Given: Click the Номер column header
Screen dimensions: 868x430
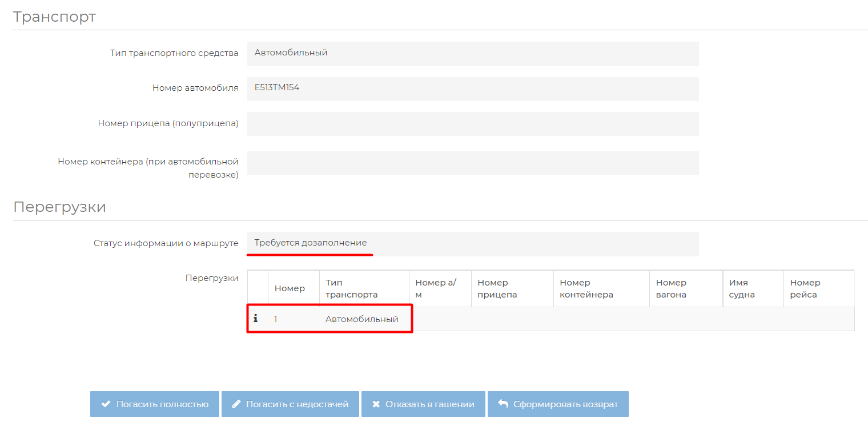Looking at the screenshot, I should point(290,288).
